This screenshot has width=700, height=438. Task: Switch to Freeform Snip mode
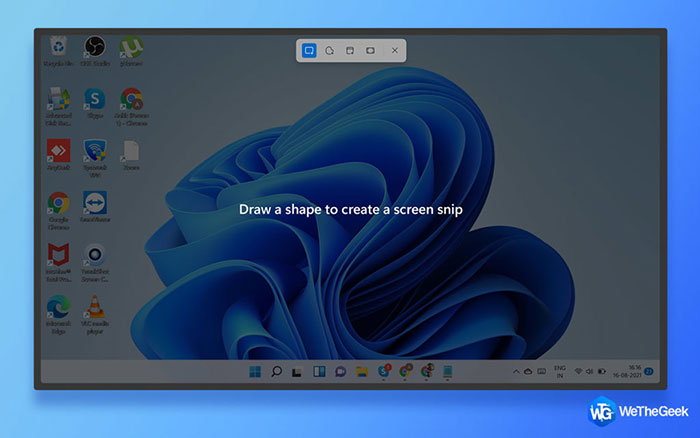pyautogui.click(x=330, y=50)
